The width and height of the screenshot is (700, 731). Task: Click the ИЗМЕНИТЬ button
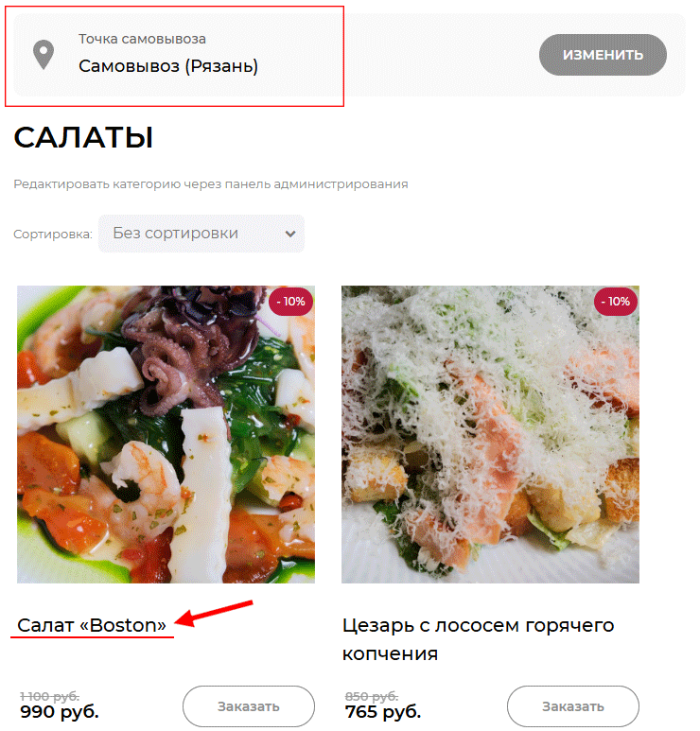603,55
